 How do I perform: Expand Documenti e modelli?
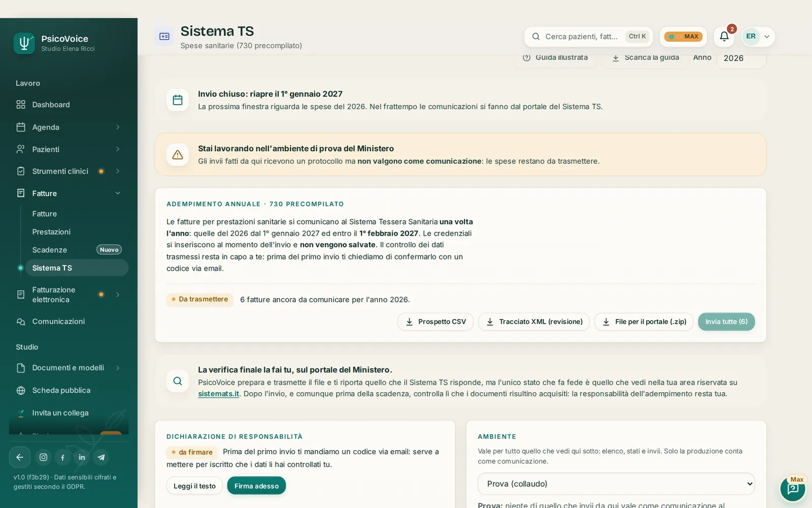(118, 368)
